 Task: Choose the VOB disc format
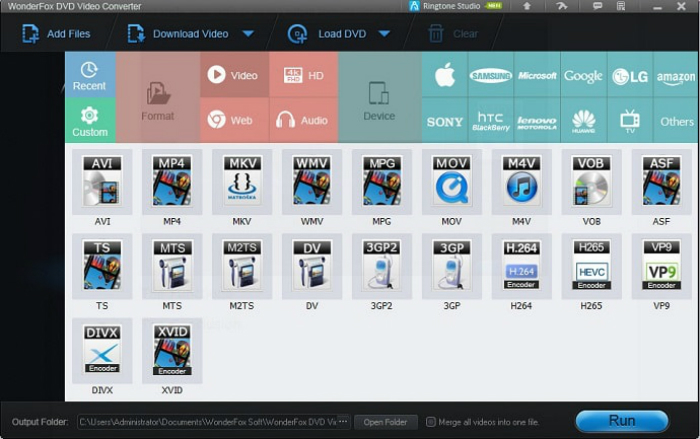click(592, 182)
